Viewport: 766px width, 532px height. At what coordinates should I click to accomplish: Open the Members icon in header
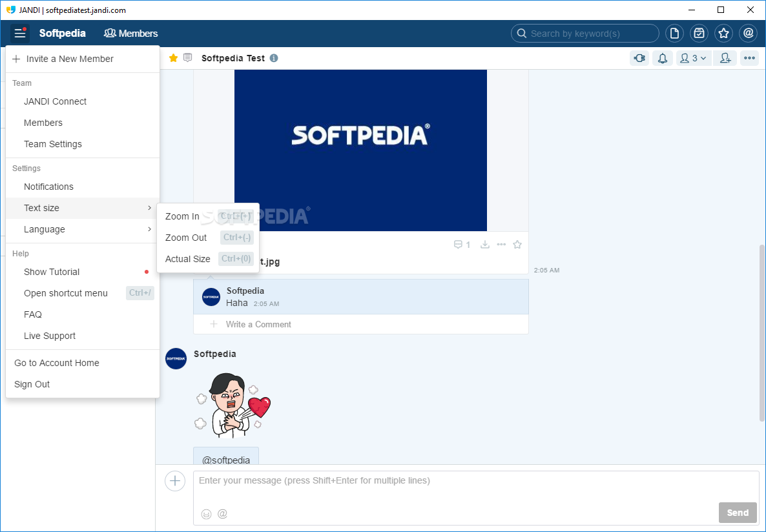coord(130,33)
